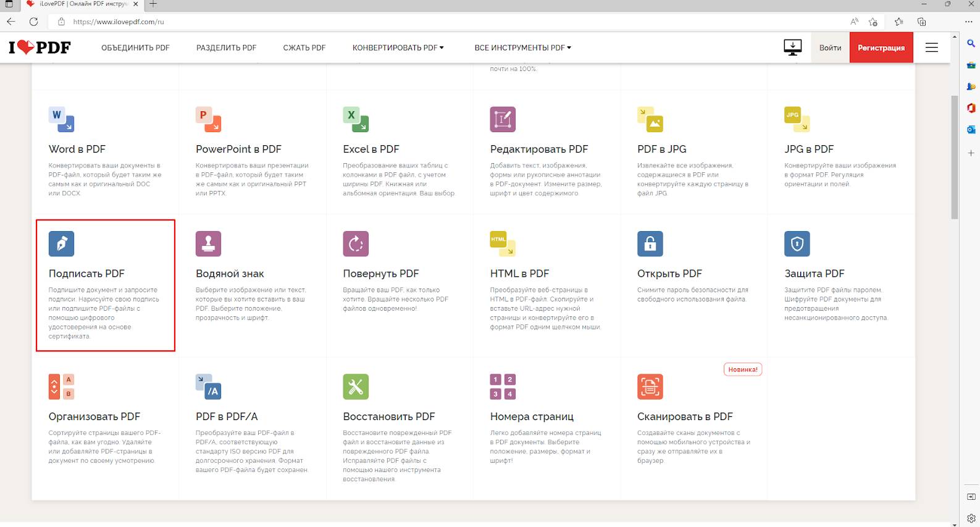The image size is (980, 527).
Task: Add page to favorites star icon
Action: point(873,22)
